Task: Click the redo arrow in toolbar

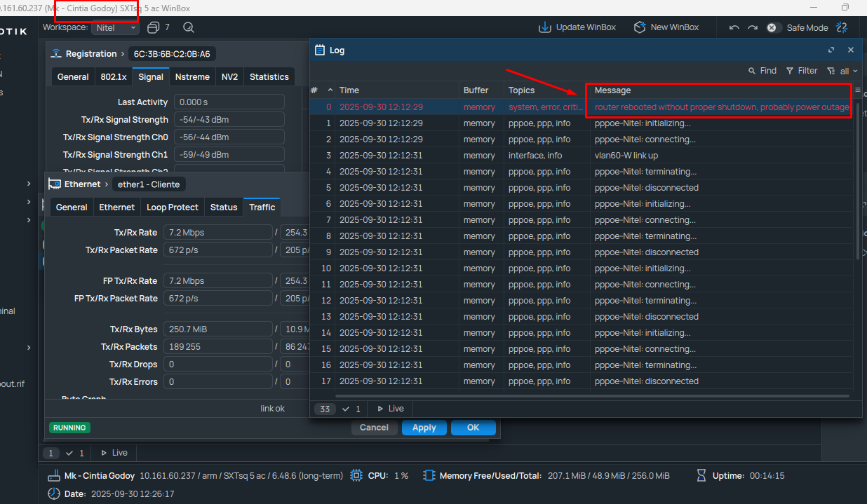Action: click(x=753, y=27)
